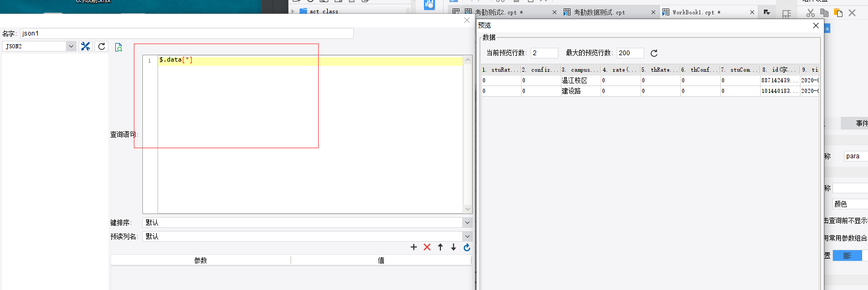Image resolution: width=868 pixels, height=290 pixels.
Task: Click the 名字 field containing json1
Action: point(186,33)
